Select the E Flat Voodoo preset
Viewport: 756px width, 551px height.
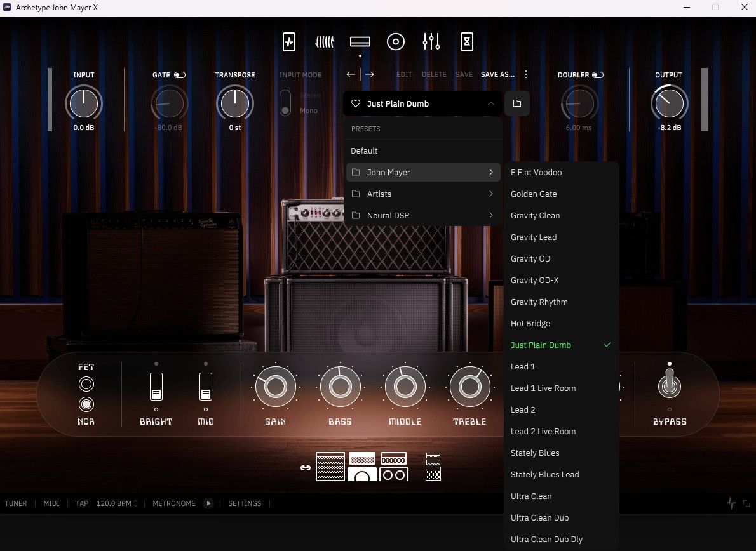click(561, 172)
